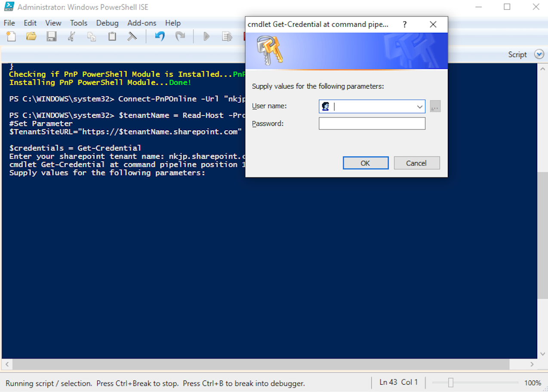Click the "User name:" label
548x392 pixels.
pyautogui.click(x=269, y=106)
